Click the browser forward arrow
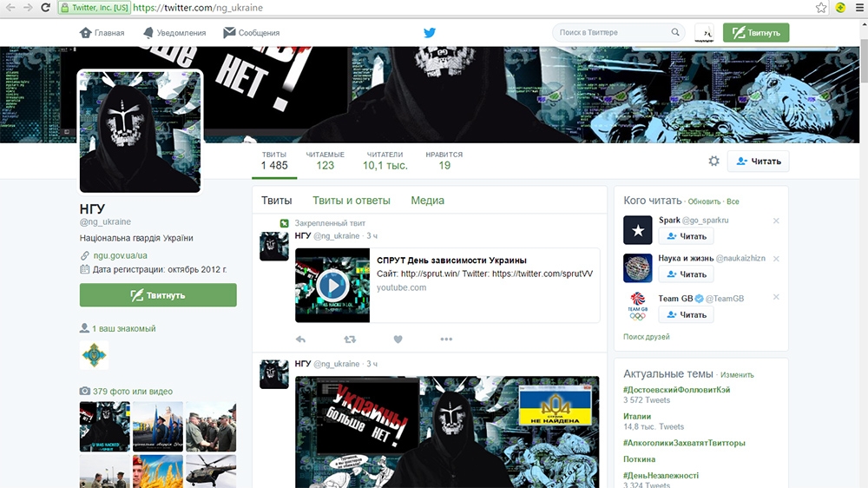868x488 pixels. click(x=28, y=8)
